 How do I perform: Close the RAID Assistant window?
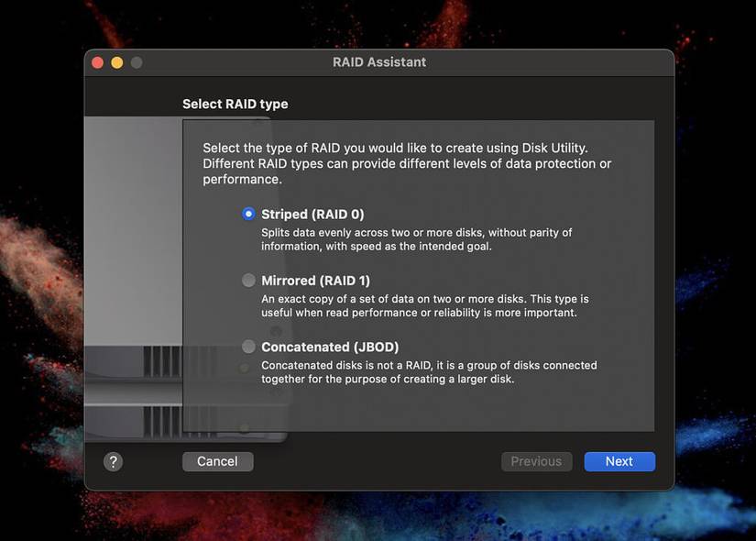[x=98, y=62]
